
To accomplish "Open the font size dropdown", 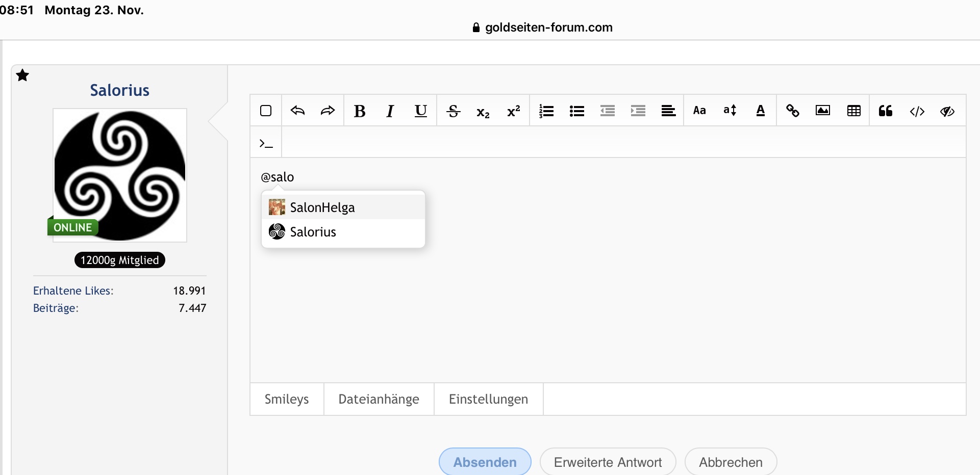I will (x=730, y=111).
